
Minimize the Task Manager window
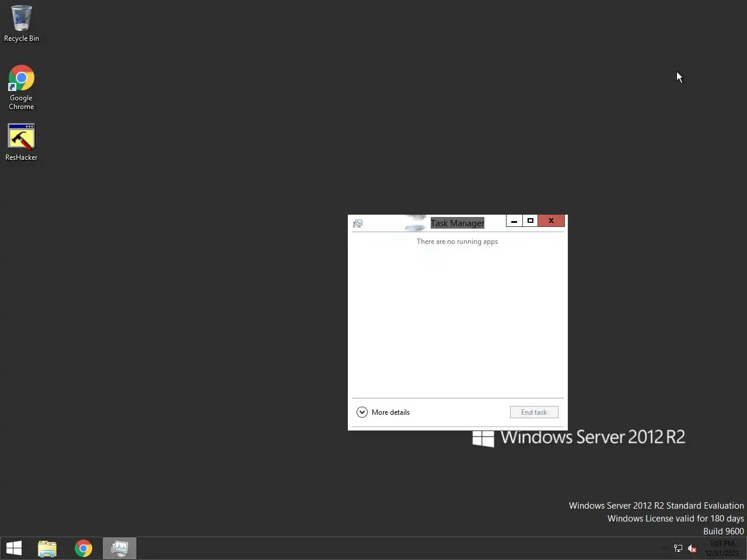(x=514, y=220)
